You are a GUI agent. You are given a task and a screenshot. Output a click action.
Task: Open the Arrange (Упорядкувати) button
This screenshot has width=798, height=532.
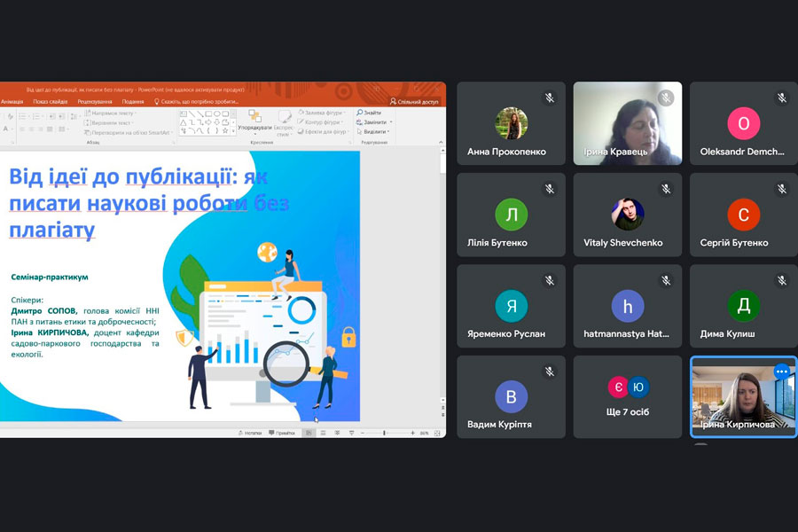coord(254,121)
